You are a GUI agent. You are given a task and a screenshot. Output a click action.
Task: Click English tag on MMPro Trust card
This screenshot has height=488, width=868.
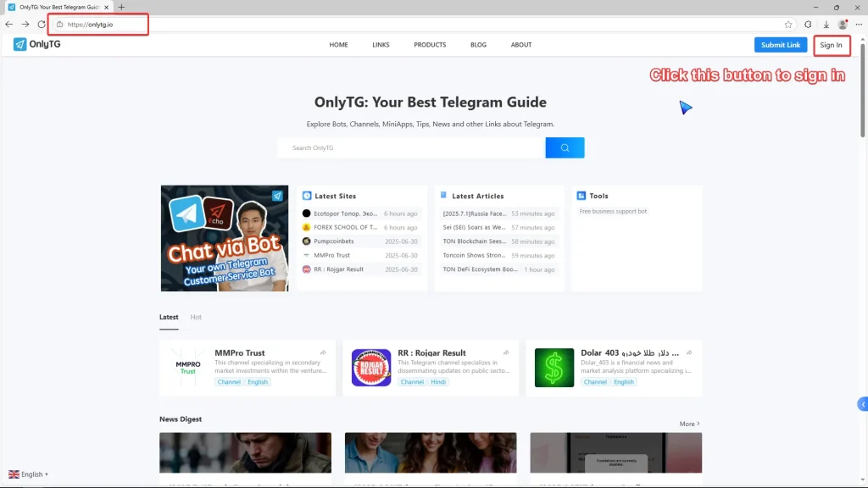click(x=258, y=382)
